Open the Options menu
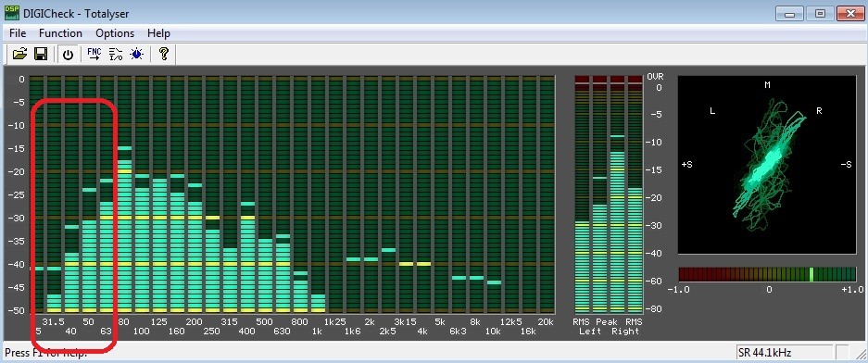The height and width of the screenshot is (363, 868). (115, 33)
